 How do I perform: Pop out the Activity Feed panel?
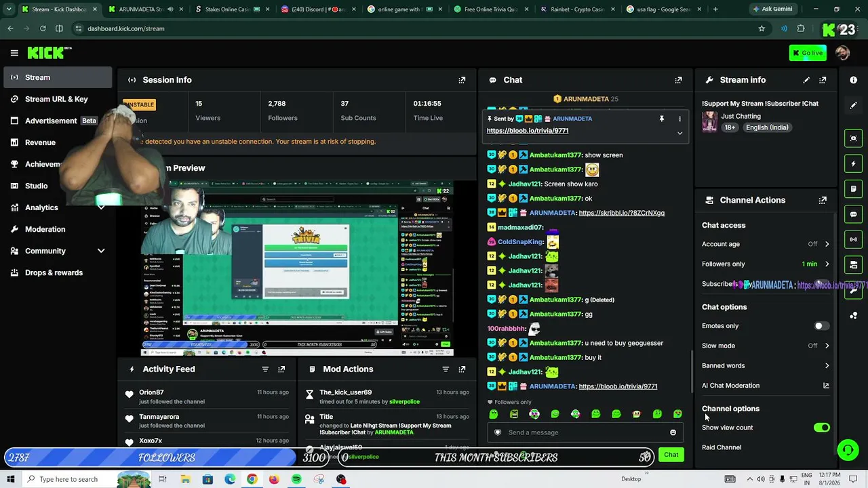coord(281,369)
